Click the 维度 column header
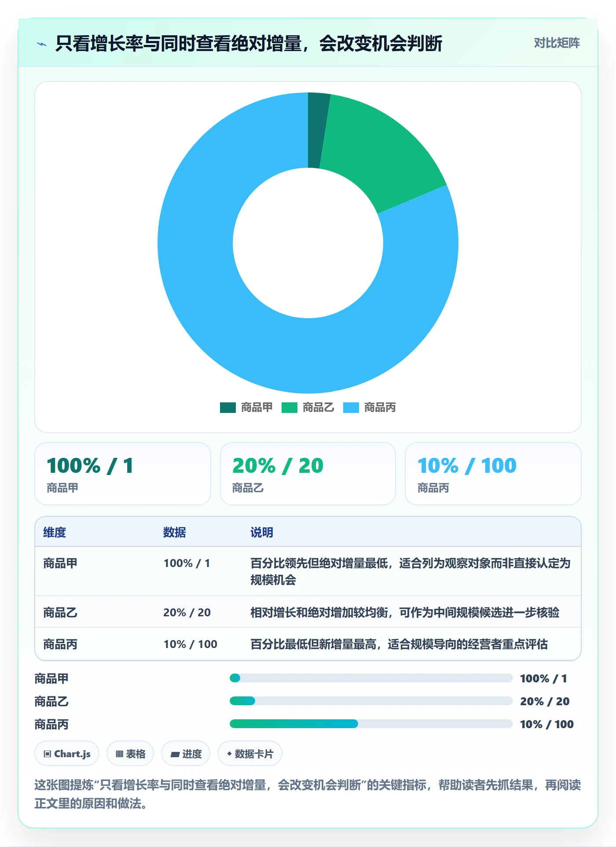Viewport: 616px width, 847px height. tap(55, 532)
